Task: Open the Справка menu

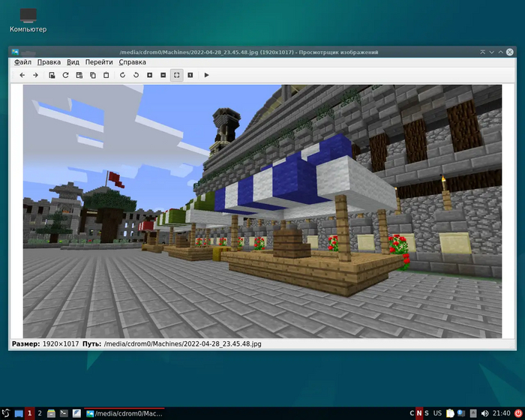Action: [132, 62]
